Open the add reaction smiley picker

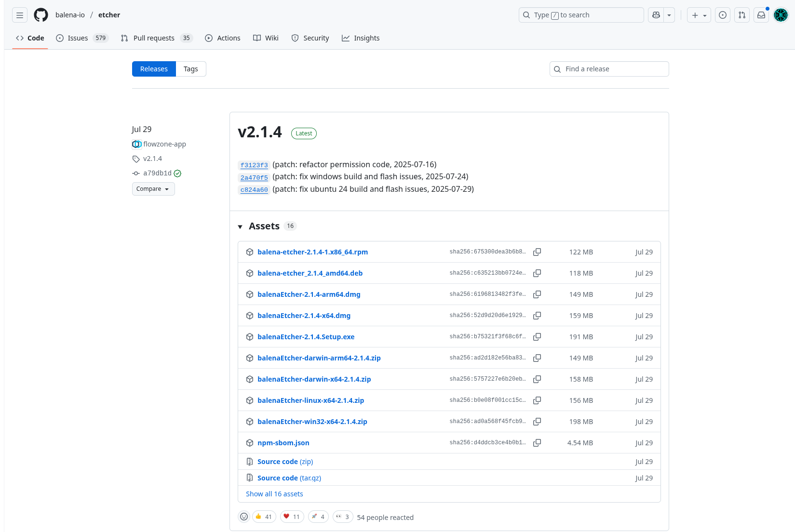(244, 517)
